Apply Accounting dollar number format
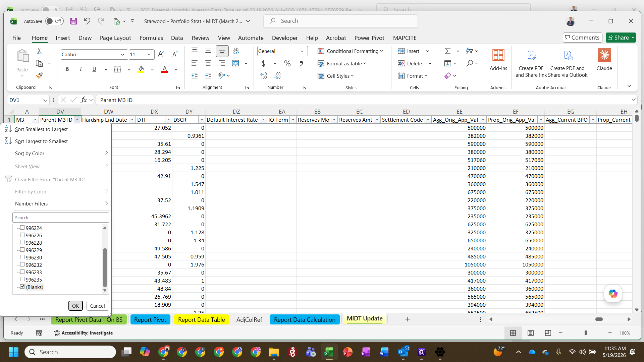 click(x=263, y=63)
